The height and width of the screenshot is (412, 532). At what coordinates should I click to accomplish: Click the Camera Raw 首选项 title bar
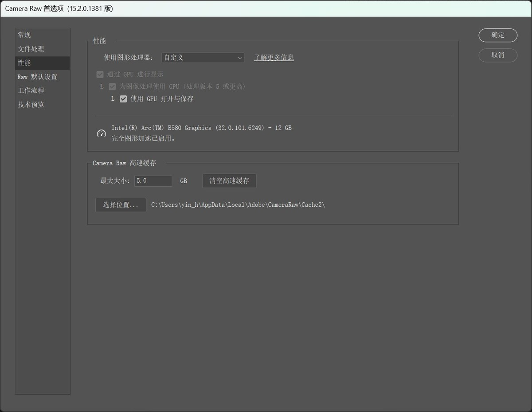[x=266, y=8]
